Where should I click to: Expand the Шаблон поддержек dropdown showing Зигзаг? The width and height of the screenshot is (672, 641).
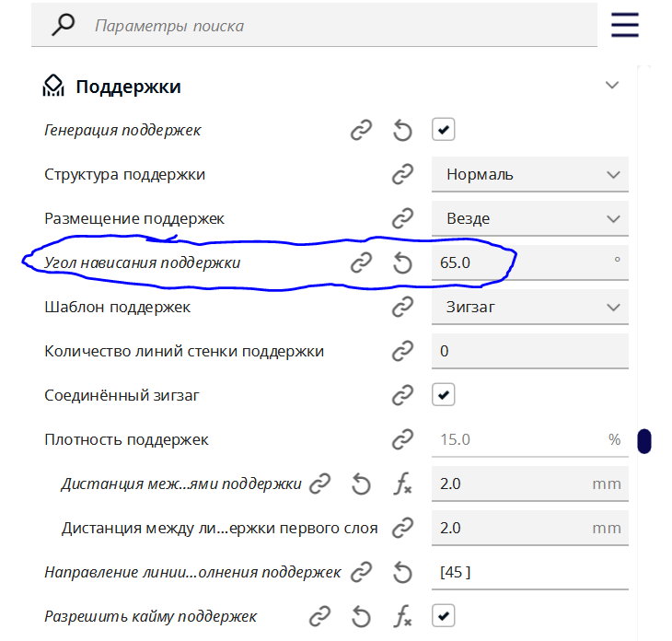[x=529, y=308]
